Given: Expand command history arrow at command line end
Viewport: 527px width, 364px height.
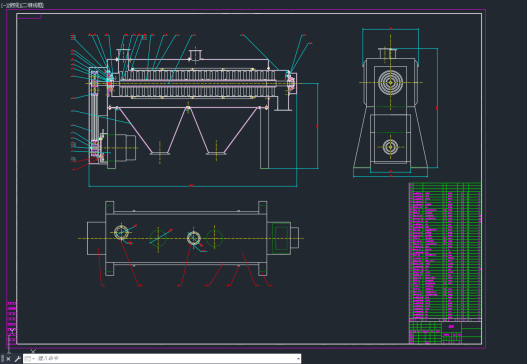Looking at the screenshot, I should click(298, 359).
